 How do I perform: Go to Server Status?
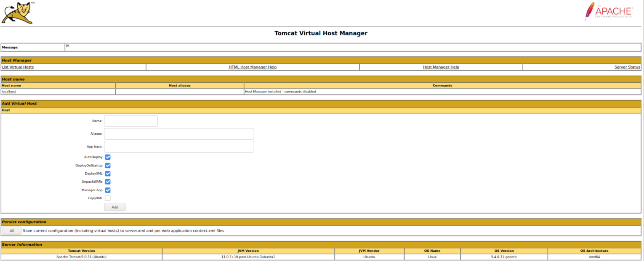click(x=627, y=67)
